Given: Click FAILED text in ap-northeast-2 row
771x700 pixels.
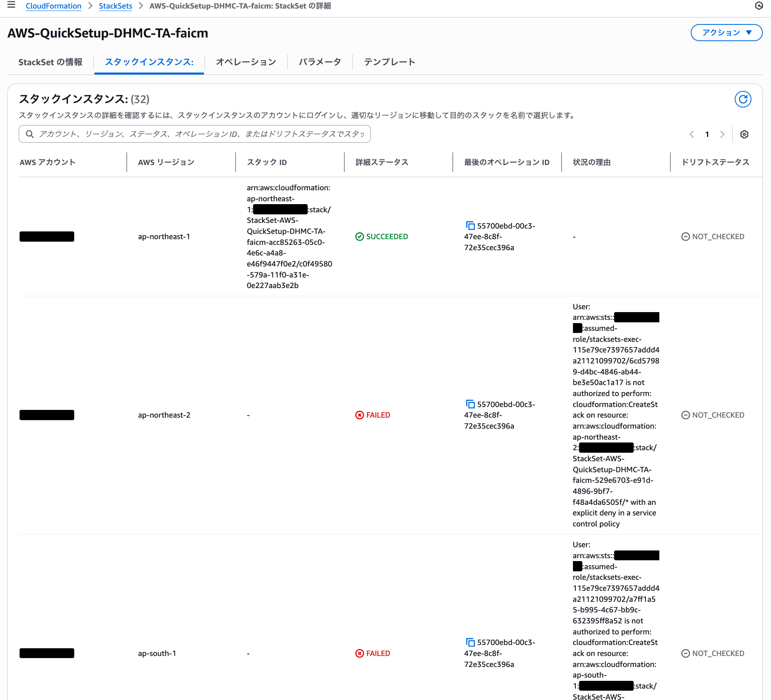Looking at the screenshot, I should pos(378,415).
